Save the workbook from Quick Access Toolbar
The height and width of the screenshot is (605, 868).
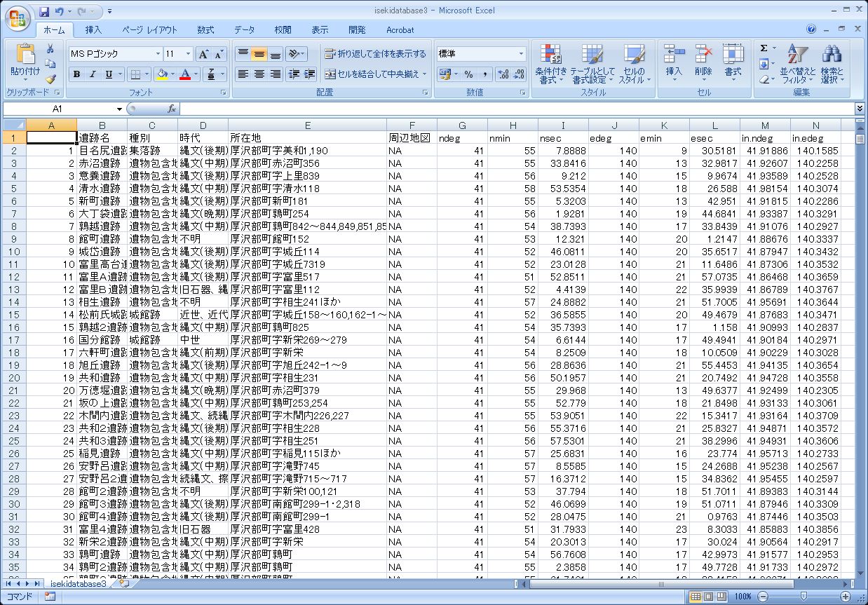point(44,12)
